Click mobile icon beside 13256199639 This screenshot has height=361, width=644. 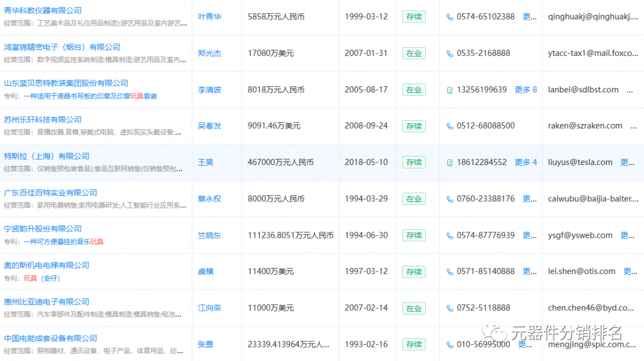(450, 91)
